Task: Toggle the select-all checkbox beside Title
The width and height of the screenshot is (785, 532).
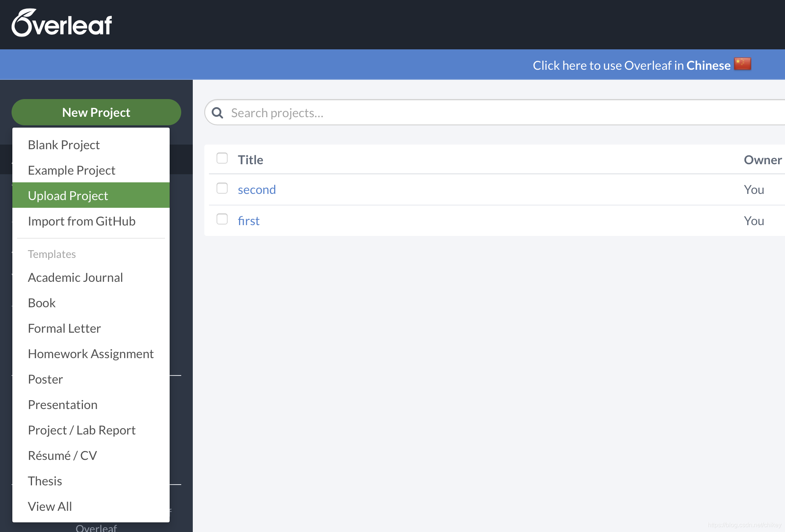Action: [222, 158]
